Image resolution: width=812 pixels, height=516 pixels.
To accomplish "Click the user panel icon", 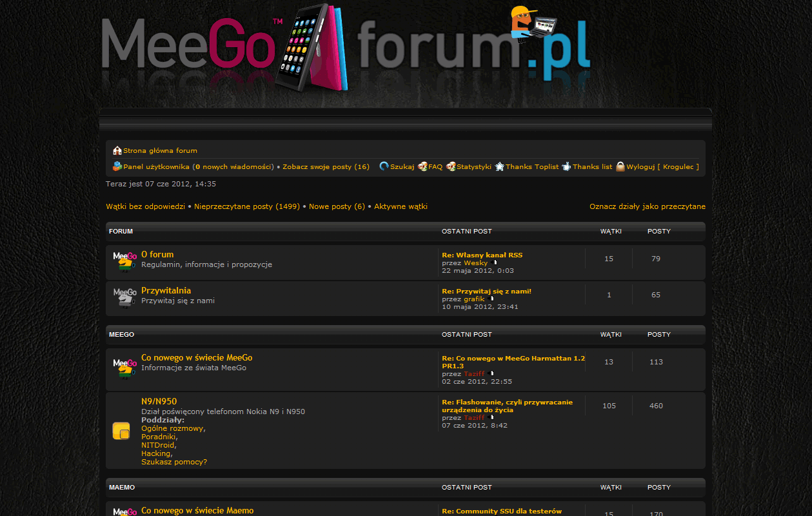I will [117, 166].
